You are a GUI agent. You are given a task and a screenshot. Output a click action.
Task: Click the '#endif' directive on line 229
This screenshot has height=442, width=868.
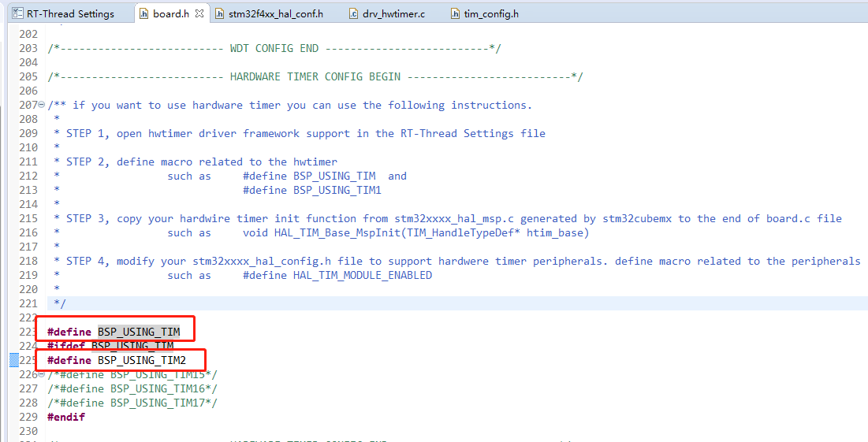click(x=66, y=417)
